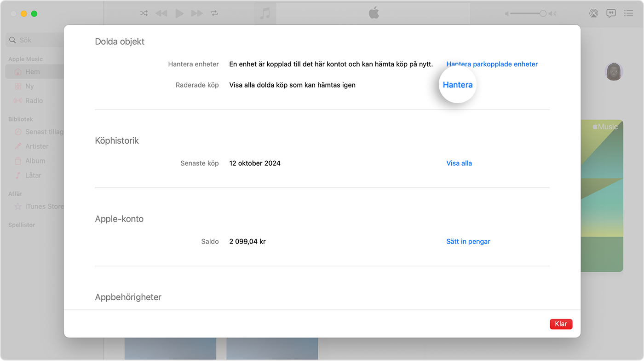Select the date 12 oktober 2024
644x361 pixels.
(x=255, y=163)
